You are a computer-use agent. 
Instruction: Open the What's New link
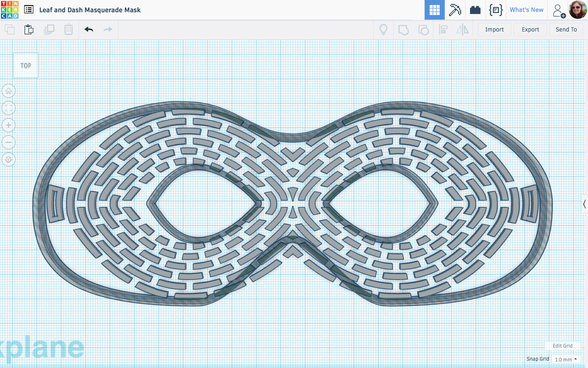coord(526,9)
